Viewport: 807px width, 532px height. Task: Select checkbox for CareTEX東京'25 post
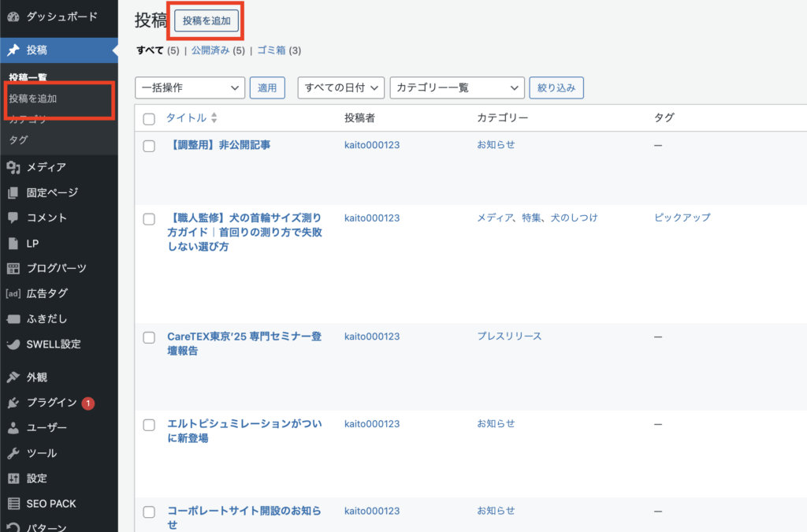click(149, 337)
